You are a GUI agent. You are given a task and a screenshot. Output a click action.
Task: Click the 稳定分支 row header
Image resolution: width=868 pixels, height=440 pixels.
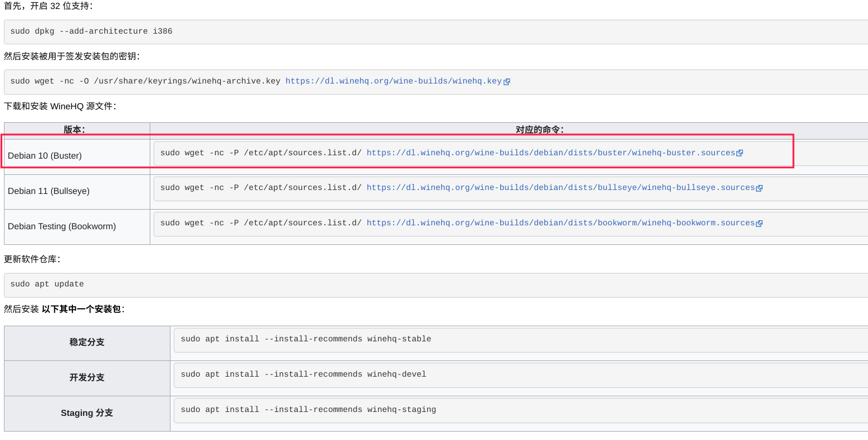(87, 342)
